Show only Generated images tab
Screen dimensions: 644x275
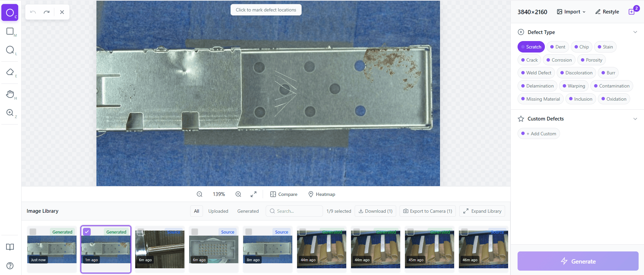pos(248,211)
